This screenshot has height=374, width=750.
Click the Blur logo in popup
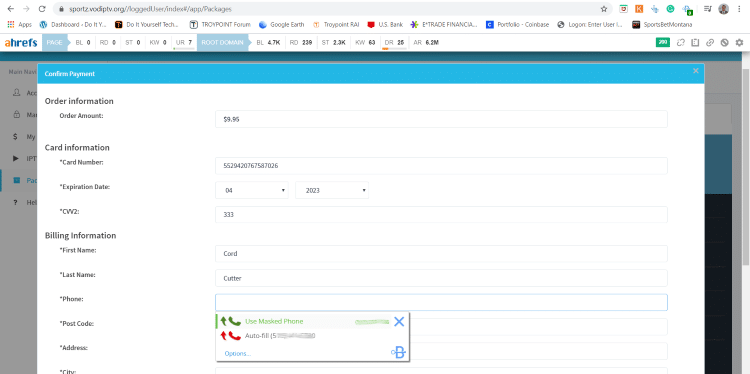(x=398, y=352)
